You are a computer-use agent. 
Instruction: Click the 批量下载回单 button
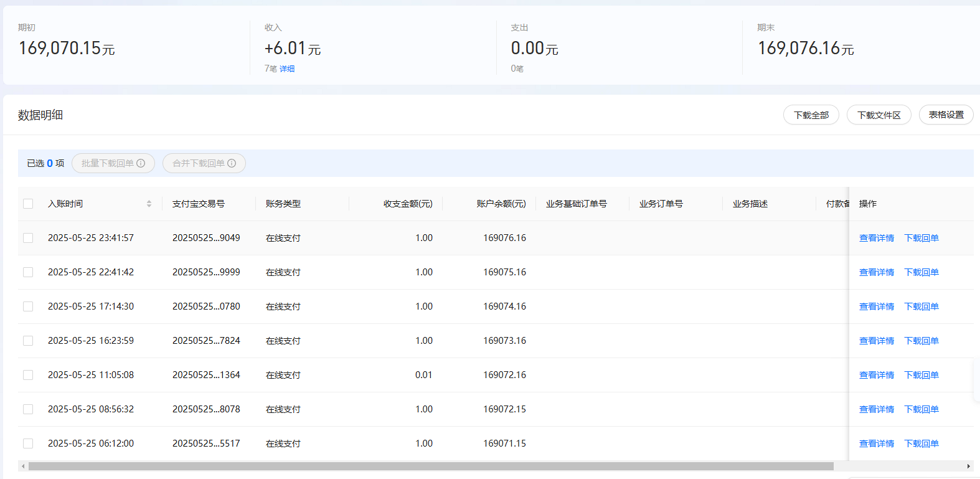[x=113, y=163]
